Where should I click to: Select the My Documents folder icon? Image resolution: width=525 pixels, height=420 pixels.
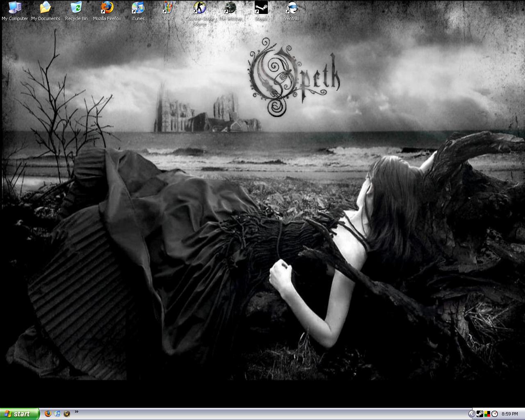(x=46, y=11)
